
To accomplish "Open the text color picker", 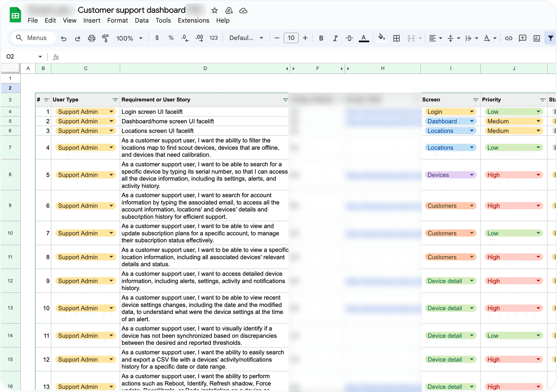I will point(364,38).
